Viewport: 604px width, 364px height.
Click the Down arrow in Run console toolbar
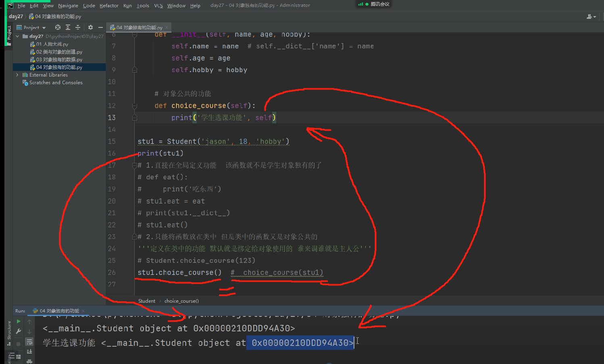(29, 331)
